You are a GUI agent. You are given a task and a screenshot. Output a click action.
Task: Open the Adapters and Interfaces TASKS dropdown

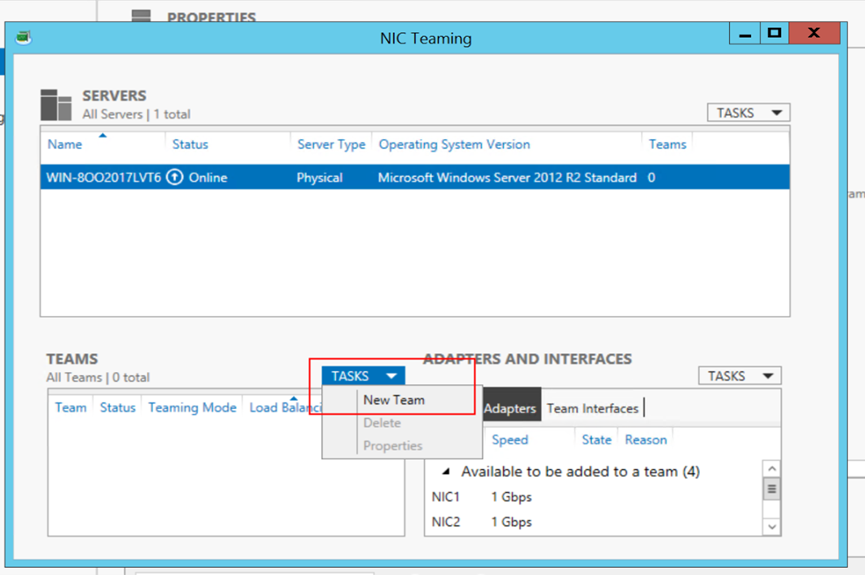739,376
